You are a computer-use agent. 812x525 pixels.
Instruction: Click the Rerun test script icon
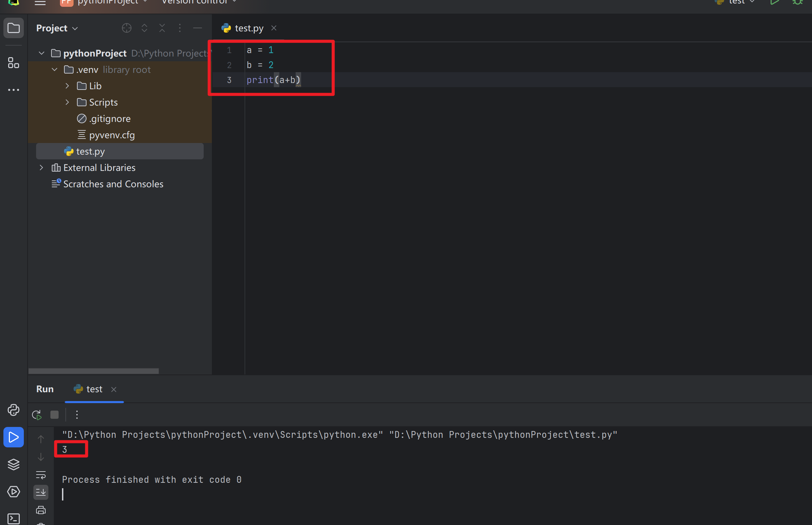(x=37, y=414)
